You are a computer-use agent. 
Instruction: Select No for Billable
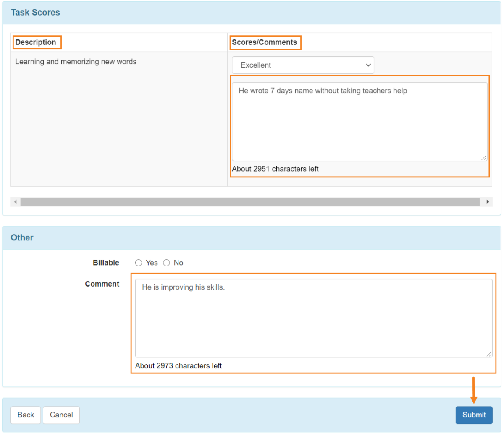click(x=167, y=263)
